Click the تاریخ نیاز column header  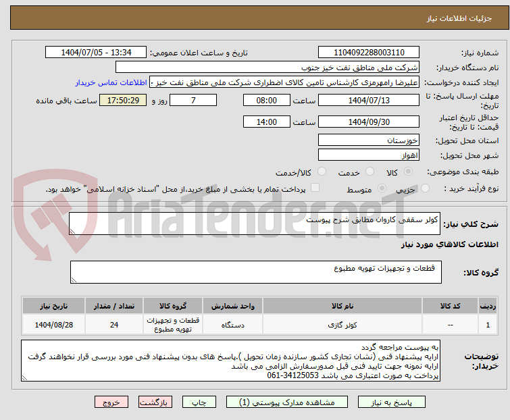pos(53,306)
